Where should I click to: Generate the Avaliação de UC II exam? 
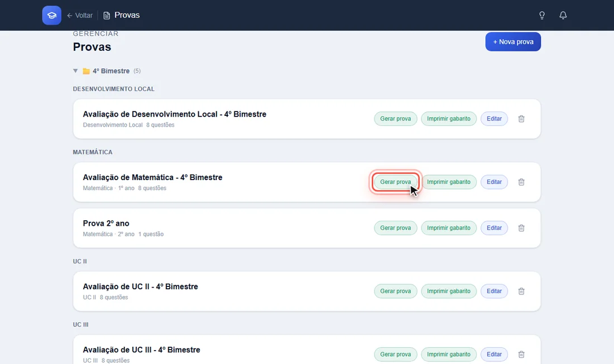coord(396,292)
